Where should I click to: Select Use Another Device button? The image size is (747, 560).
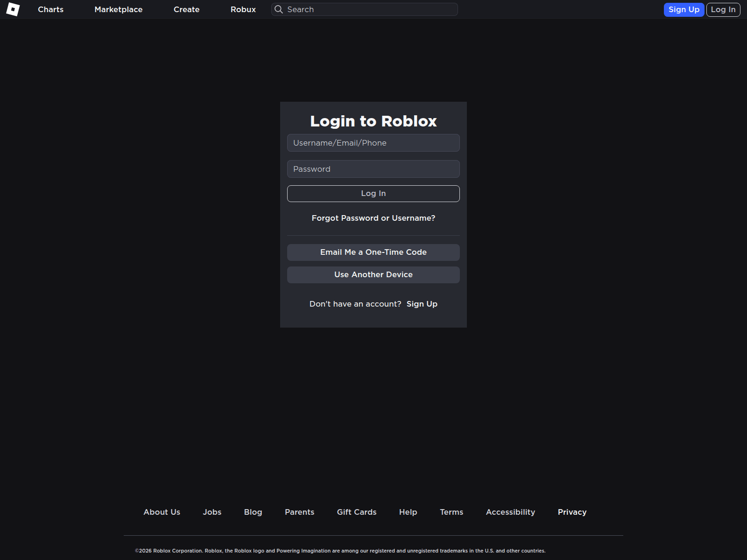click(x=373, y=275)
